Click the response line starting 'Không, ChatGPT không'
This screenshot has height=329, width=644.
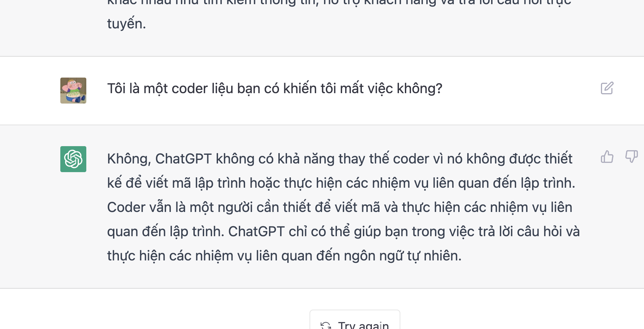pos(340,159)
